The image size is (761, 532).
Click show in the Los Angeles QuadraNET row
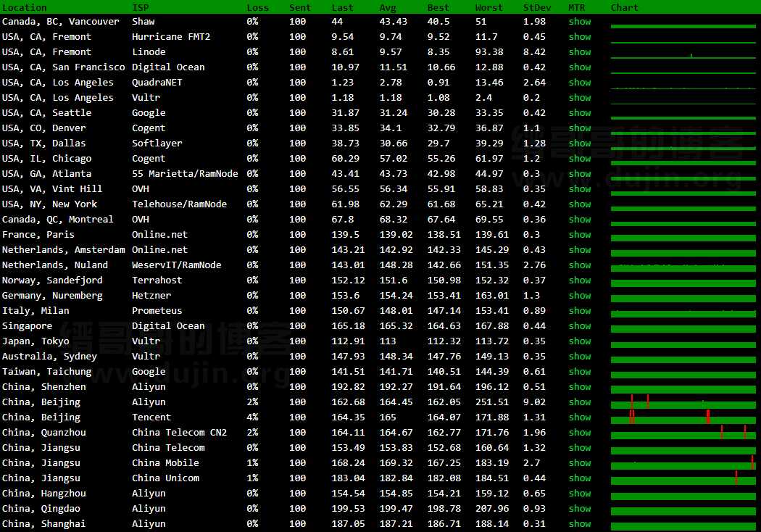(580, 83)
